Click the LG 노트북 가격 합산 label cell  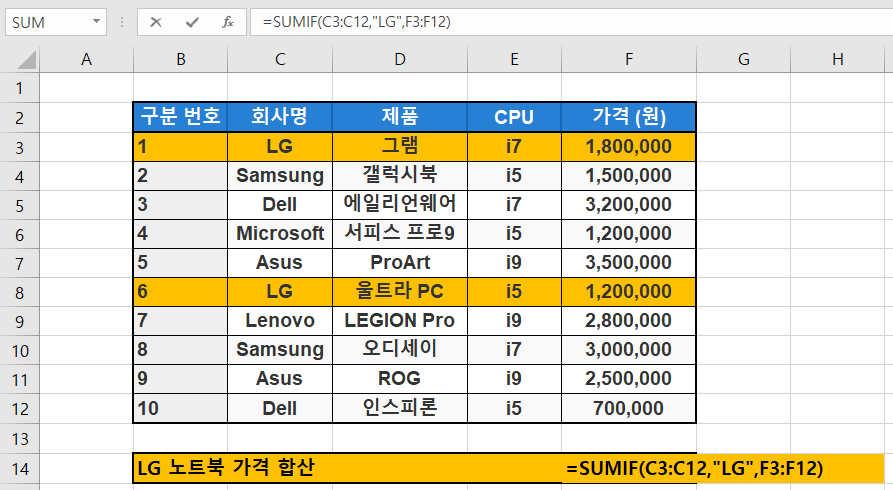point(347,468)
